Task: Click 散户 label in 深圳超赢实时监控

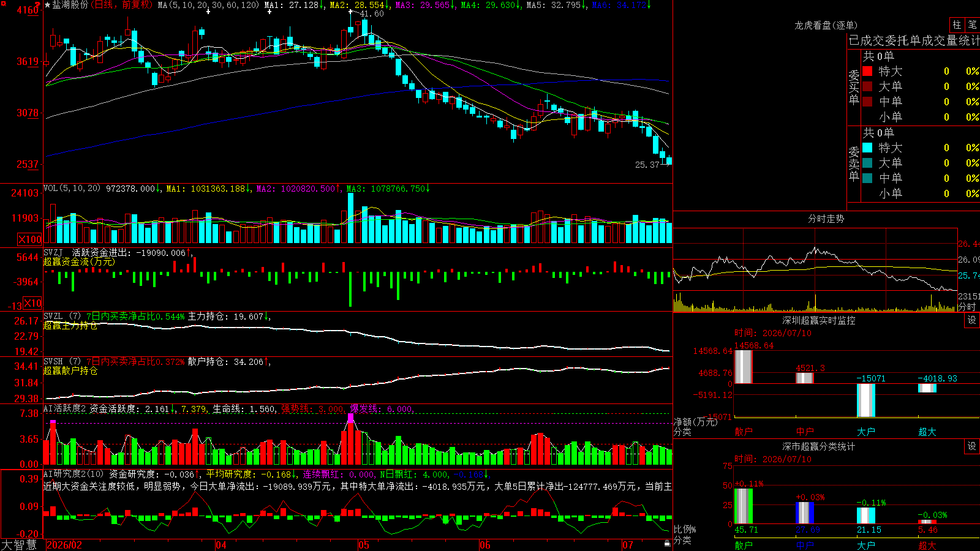Action: pos(743,432)
